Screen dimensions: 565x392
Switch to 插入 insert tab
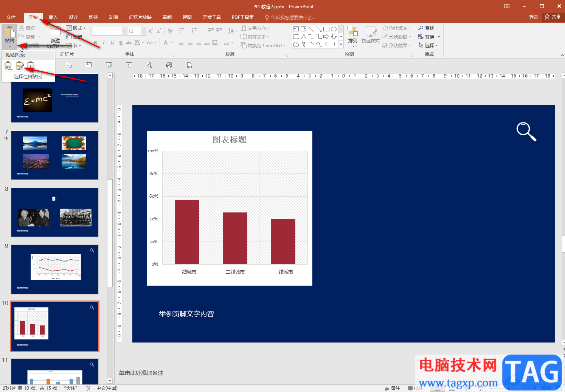53,17
